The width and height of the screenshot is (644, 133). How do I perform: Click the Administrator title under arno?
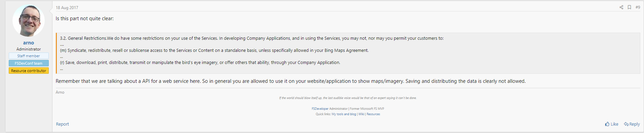29,49
